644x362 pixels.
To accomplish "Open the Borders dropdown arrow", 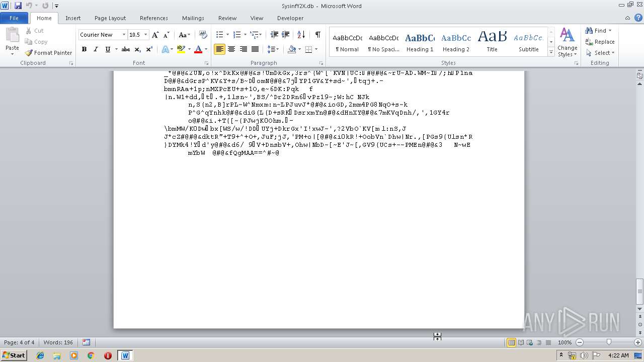I will [315, 49].
